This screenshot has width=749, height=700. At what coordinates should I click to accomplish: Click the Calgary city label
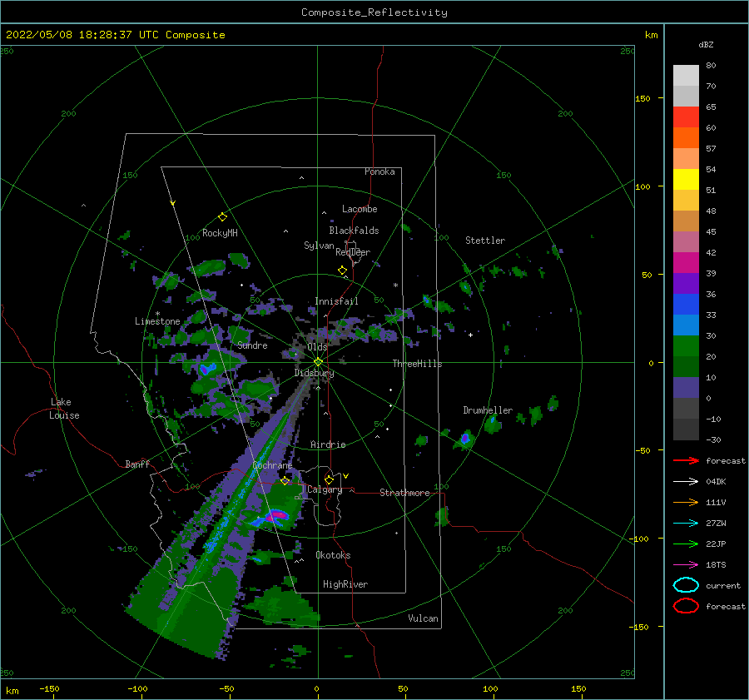click(325, 489)
